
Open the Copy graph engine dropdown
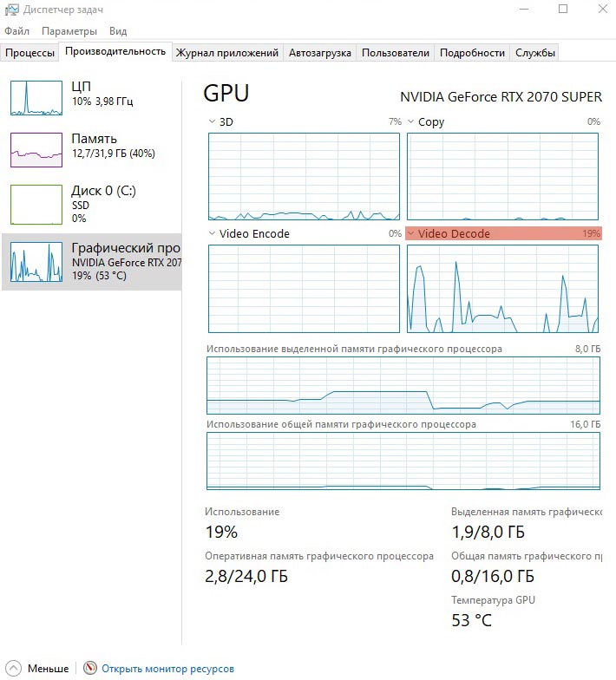click(411, 122)
